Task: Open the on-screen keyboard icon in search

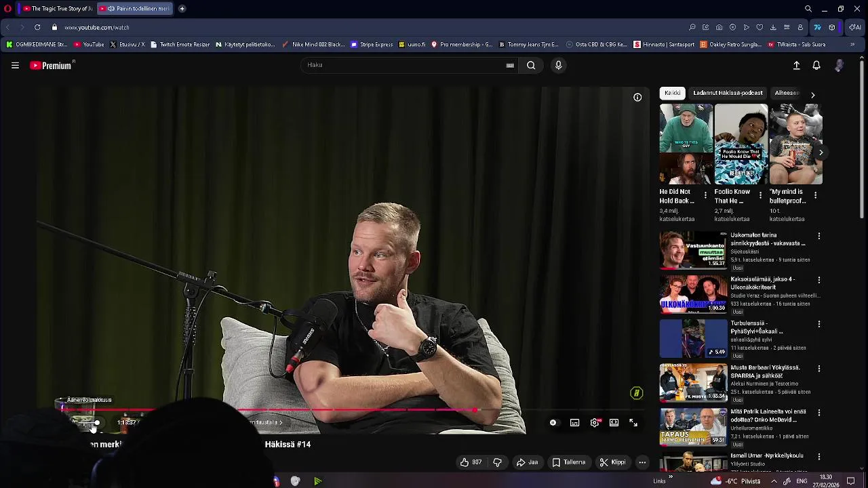Action: pyautogui.click(x=510, y=65)
